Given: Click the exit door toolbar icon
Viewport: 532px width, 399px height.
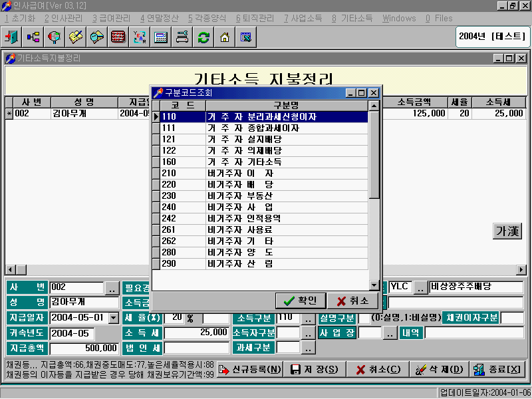Looking at the screenshot, I should point(12,37).
